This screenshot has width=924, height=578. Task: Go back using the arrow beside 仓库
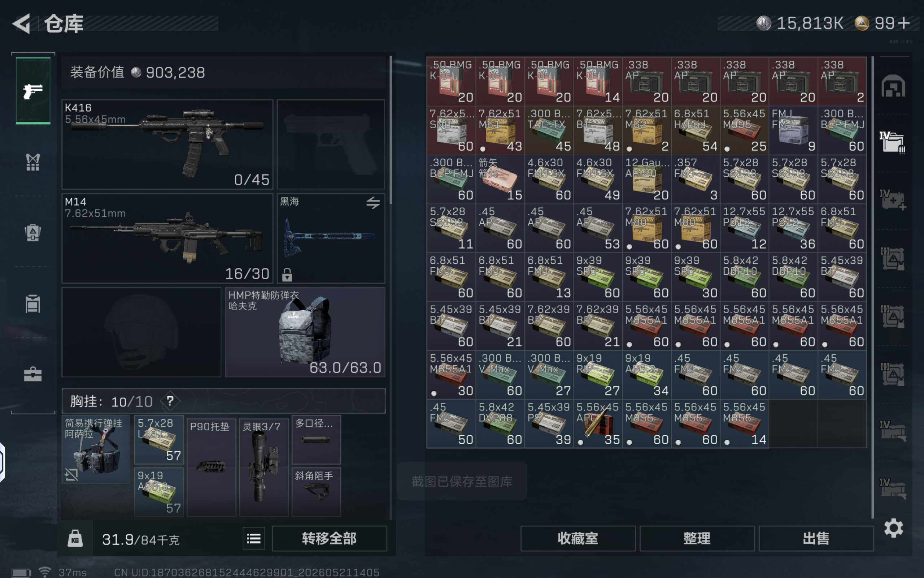[22, 24]
